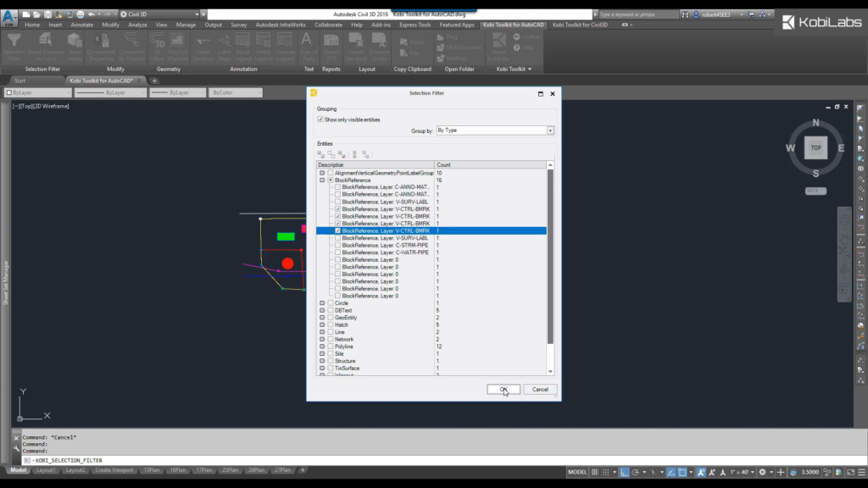
Task: Click the Expand All tree icon
Action: [x=355, y=154]
